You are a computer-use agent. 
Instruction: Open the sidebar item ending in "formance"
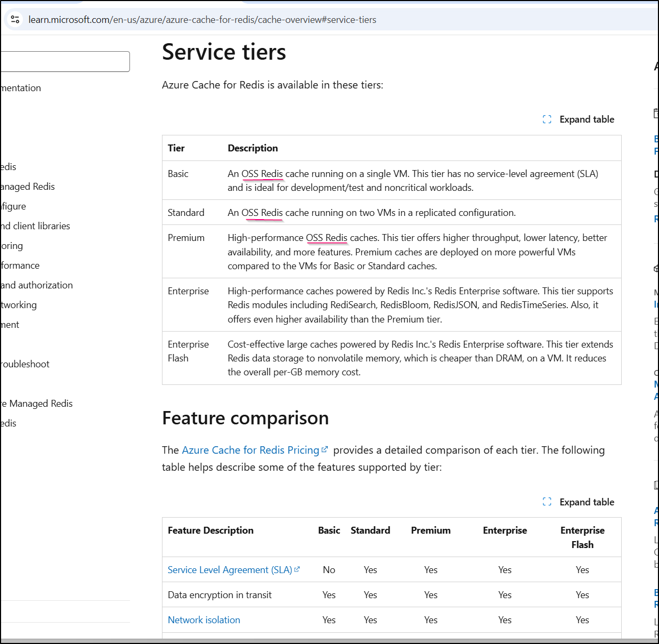pos(20,265)
